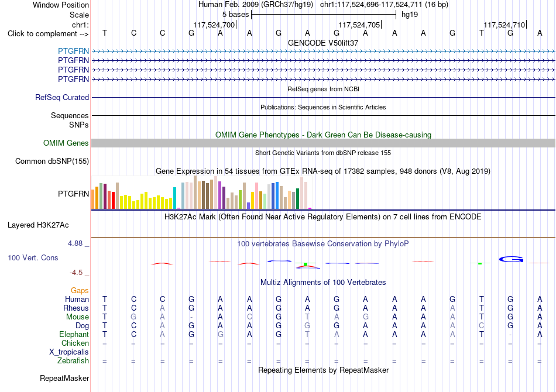Select the Dog alignment row label
The image size is (556, 392).
(82, 326)
